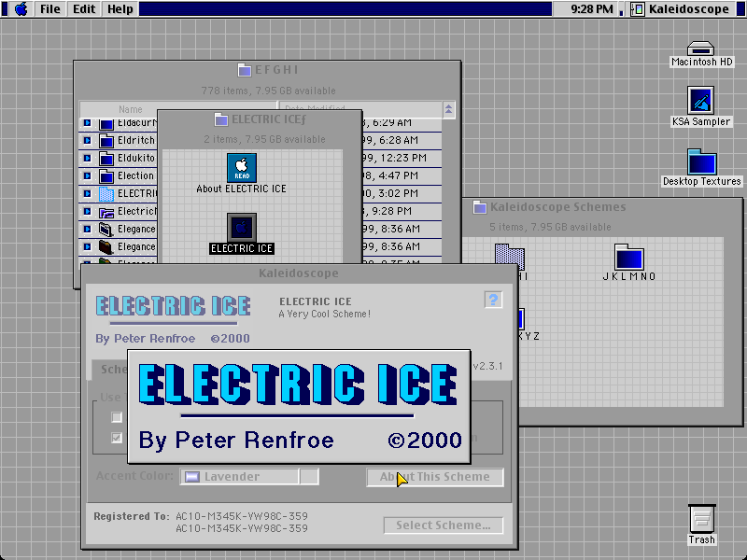Viewport: 747px width, 560px height.
Task: Click the Eldukito folder icon in EFGHI list
Action: click(106, 158)
